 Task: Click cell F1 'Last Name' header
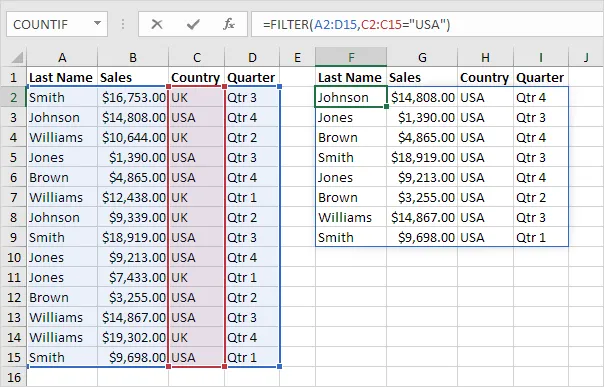pos(351,77)
